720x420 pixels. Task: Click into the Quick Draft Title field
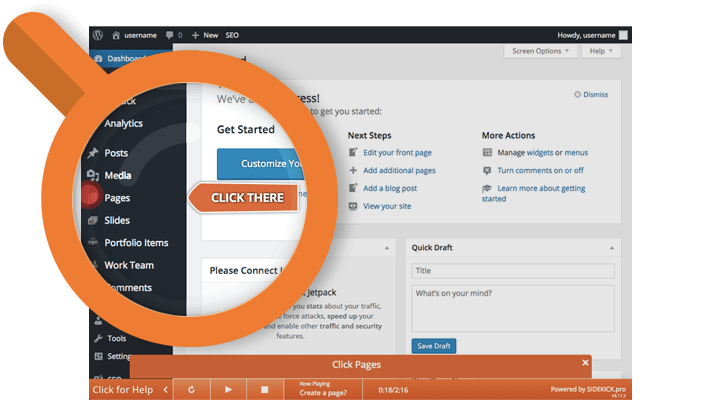(x=512, y=271)
